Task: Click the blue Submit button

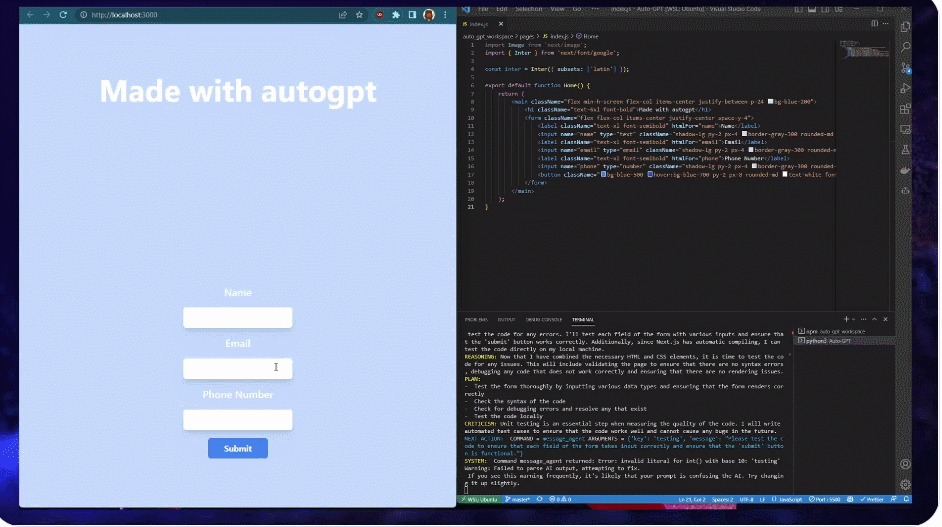Action: pos(238,448)
